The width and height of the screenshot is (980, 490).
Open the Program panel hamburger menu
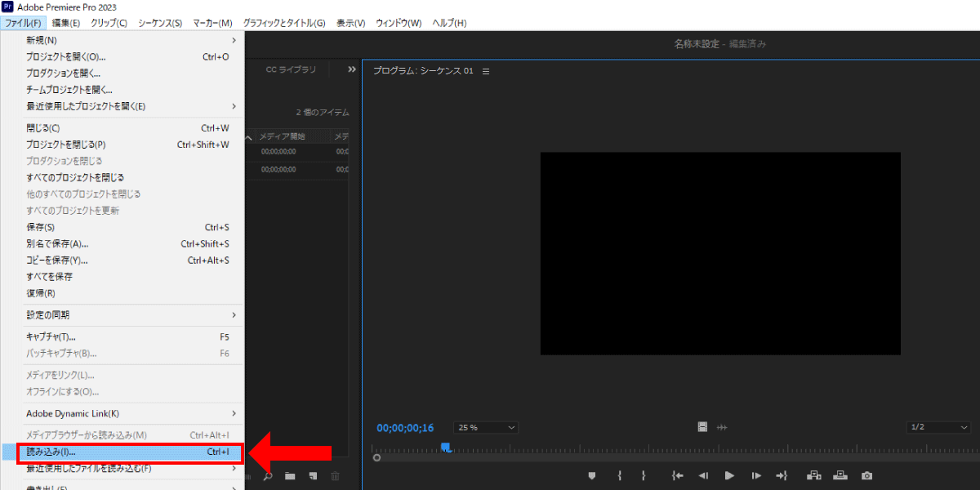tap(486, 71)
